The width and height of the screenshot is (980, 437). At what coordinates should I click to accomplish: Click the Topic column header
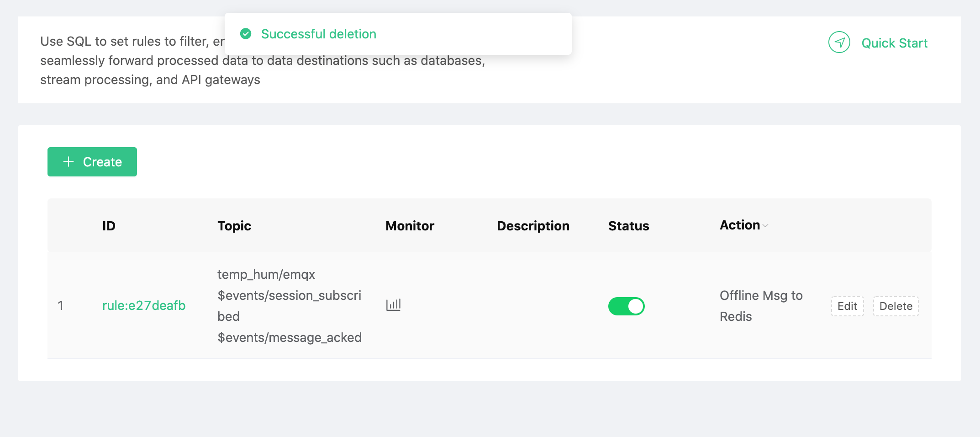[x=234, y=226]
